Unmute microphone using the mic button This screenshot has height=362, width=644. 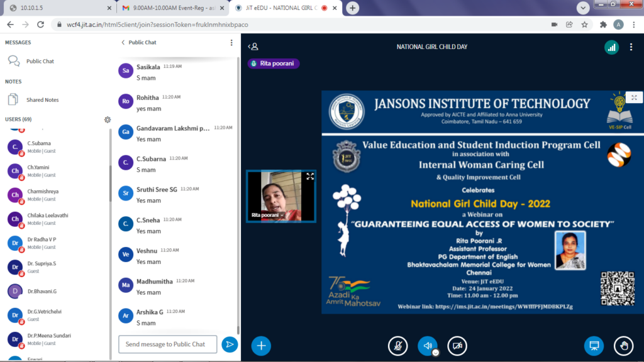(397, 346)
